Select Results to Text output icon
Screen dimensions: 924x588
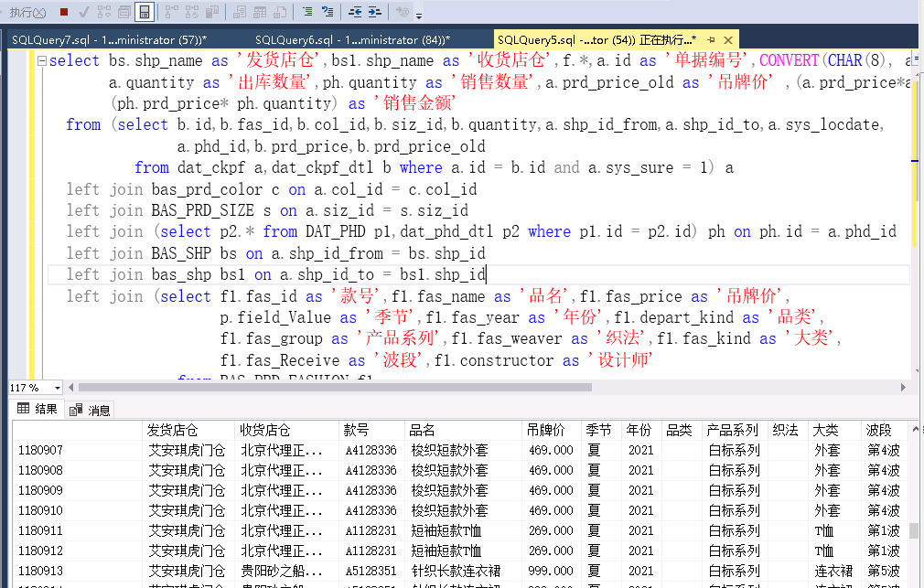pos(240,12)
